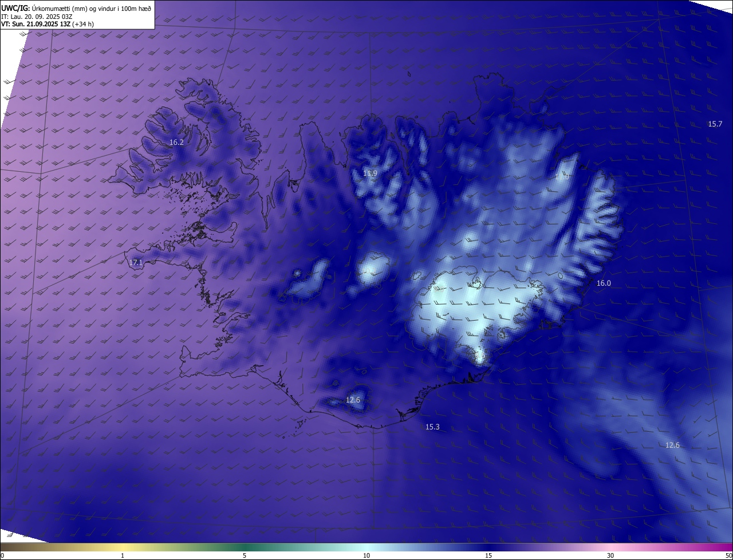Click the pale white color bar segment at 10
The height and width of the screenshot is (560, 733).
(366, 547)
